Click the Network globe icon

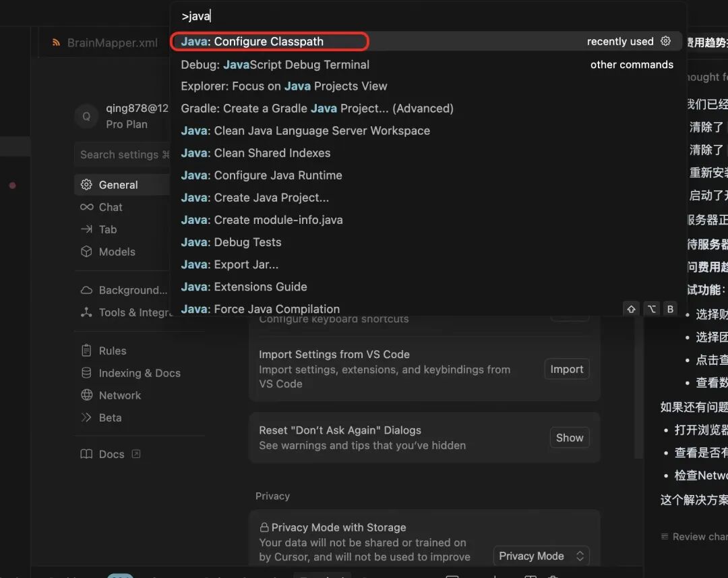(86, 395)
